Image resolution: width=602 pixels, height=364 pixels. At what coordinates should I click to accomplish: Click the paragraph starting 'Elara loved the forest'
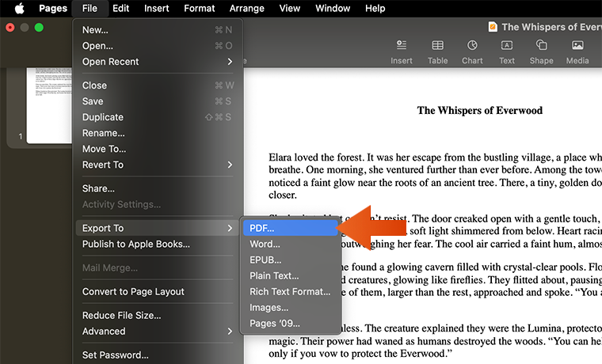435,176
